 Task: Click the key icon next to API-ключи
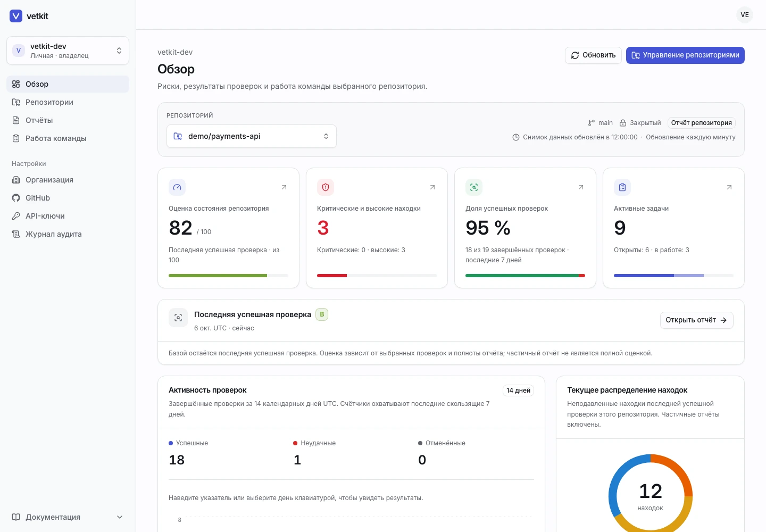16,216
